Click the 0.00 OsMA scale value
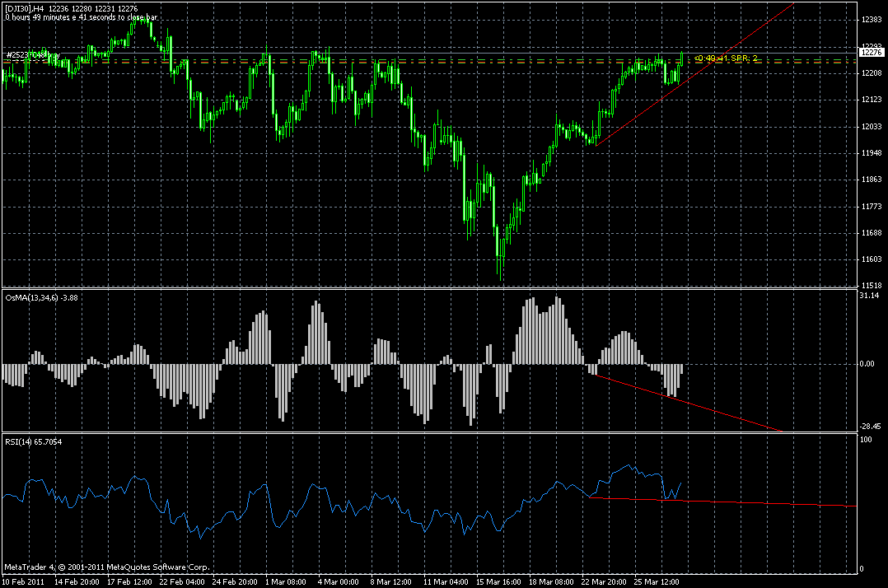888x588 pixels. [867, 364]
